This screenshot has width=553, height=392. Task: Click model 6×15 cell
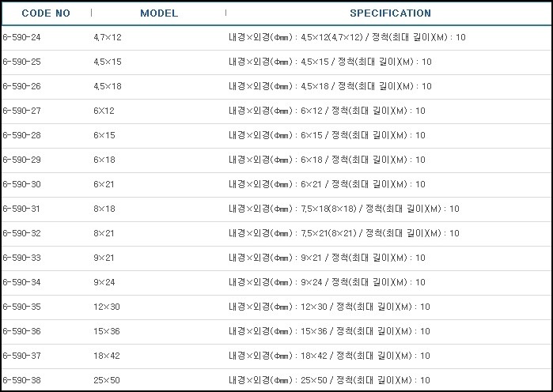point(104,135)
